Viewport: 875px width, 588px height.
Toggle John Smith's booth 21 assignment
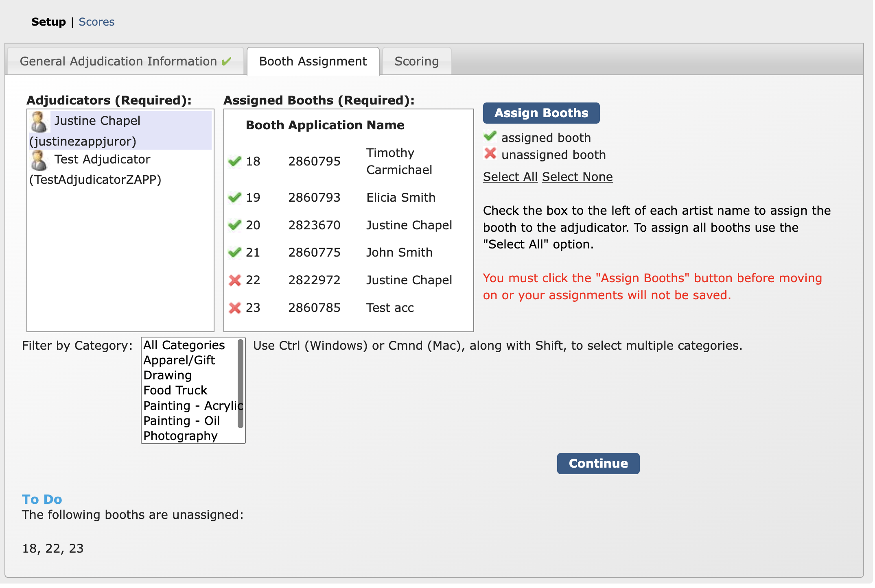pos(235,252)
